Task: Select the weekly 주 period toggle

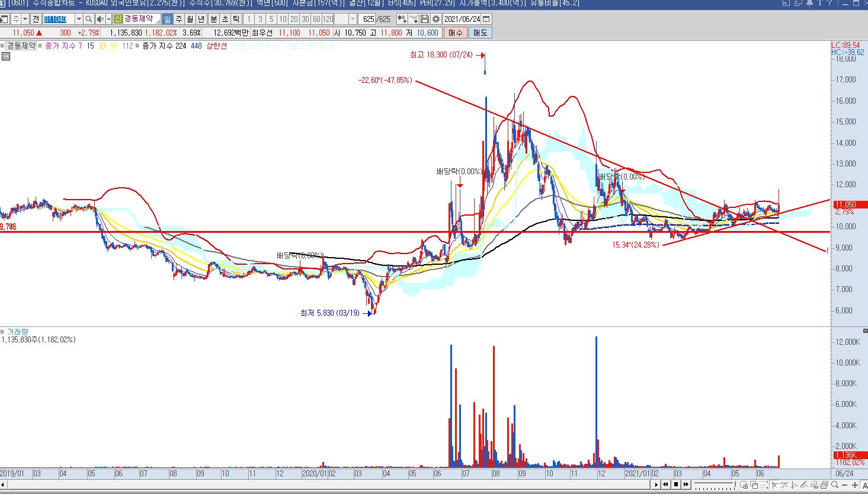Action: [x=178, y=19]
